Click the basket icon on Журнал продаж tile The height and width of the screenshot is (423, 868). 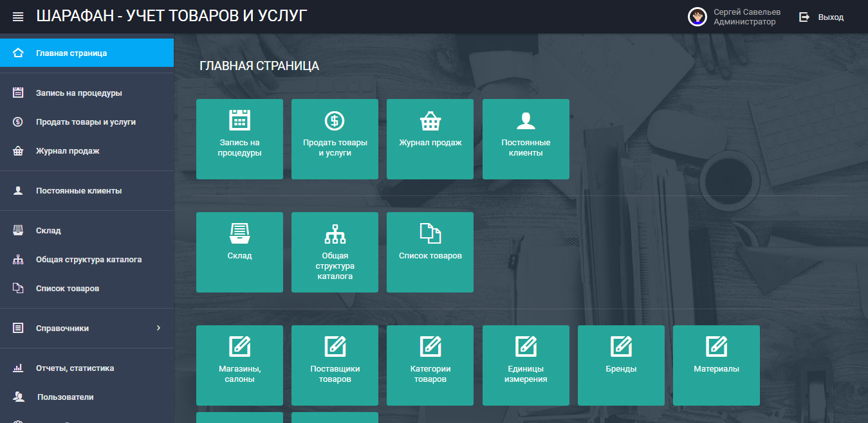pos(430,120)
